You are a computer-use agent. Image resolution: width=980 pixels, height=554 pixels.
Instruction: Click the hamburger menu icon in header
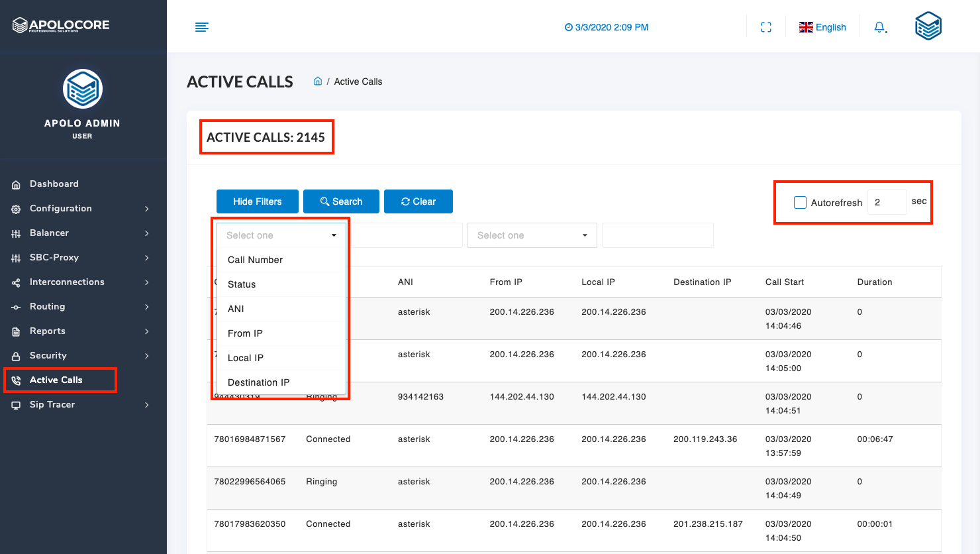click(202, 27)
